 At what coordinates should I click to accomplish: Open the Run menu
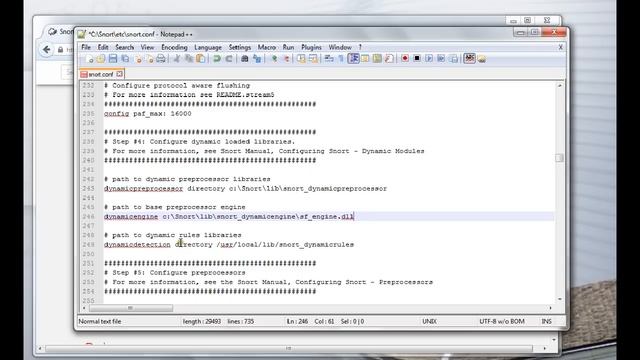click(288, 47)
